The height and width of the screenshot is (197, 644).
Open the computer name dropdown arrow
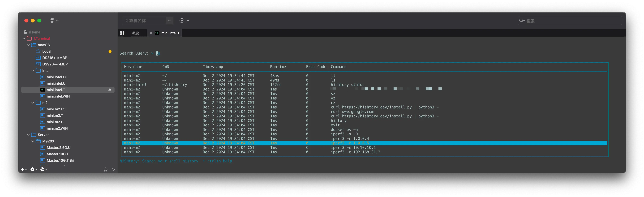click(169, 21)
